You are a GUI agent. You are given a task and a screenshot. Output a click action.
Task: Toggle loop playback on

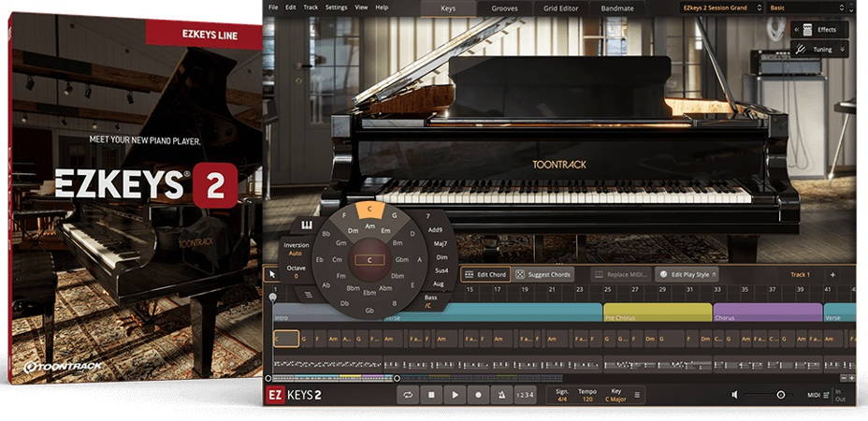[x=408, y=395]
